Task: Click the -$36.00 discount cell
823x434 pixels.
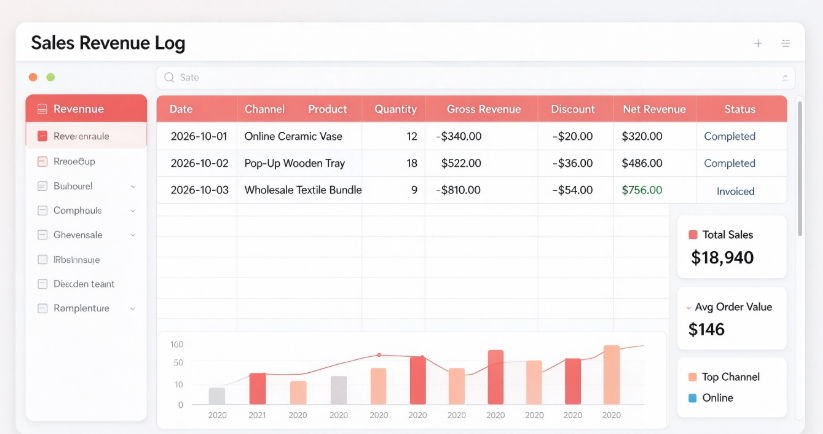Action: click(573, 163)
